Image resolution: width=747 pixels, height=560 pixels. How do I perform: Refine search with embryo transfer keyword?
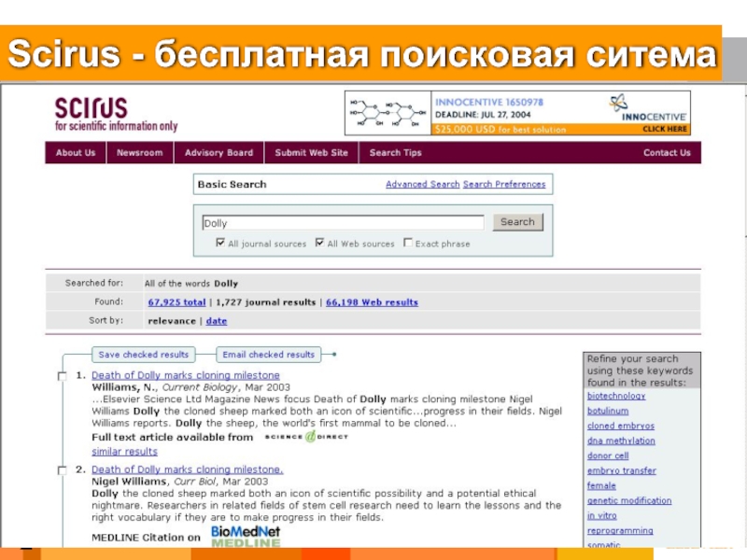(622, 470)
